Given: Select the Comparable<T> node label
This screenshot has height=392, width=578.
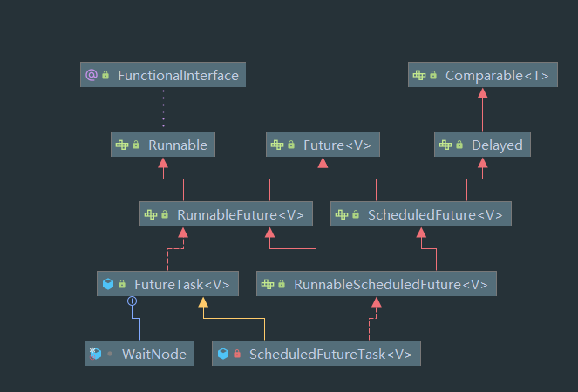Looking at the screenshot, I should point(497,76).
